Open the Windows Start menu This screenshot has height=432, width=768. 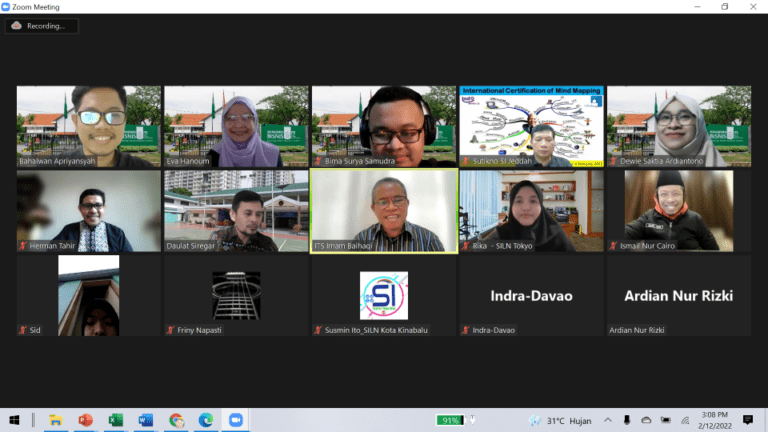click(15, 420)
